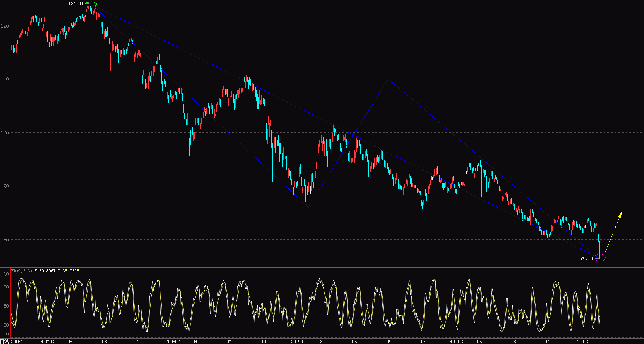Select the KD(9,3,3) indicator label
Screen dimensions: 644x344
pyautogui.click(x=22, y=271)
